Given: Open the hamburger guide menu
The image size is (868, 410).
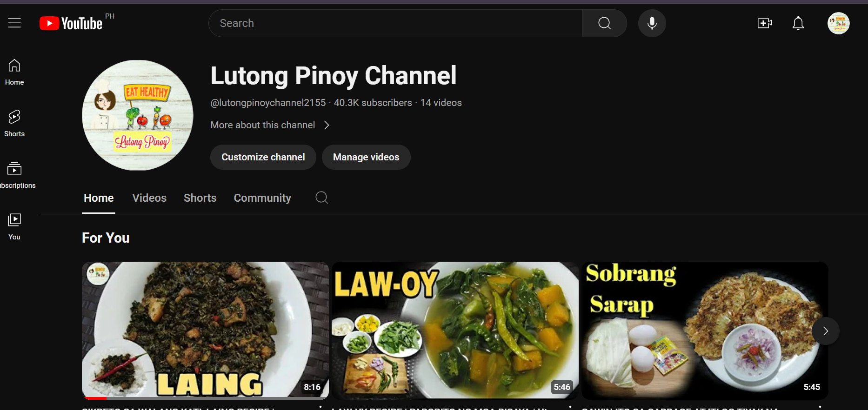Looking at the screenshot, I should [x=14, y=23].
